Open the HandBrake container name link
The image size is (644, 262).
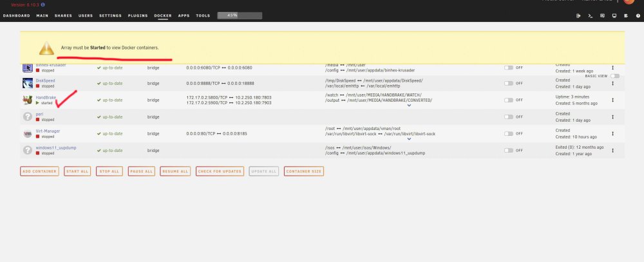coord(46,98)
